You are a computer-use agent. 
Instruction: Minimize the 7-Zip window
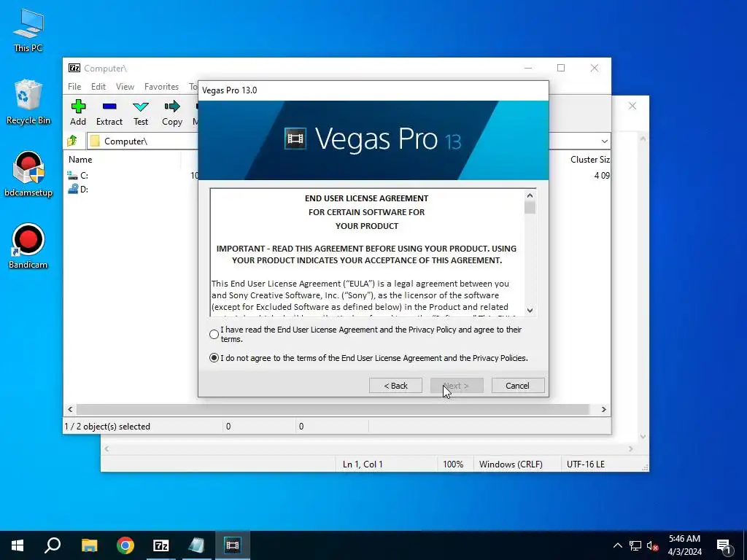(528, 68)
